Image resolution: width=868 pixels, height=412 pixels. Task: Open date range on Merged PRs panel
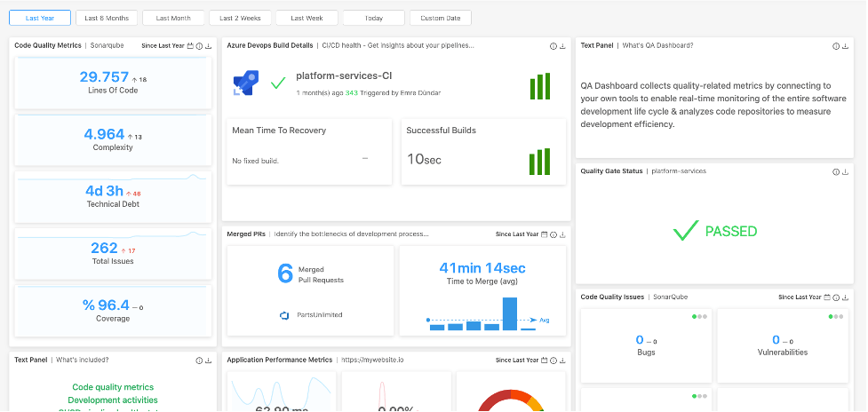coord(544,234)
